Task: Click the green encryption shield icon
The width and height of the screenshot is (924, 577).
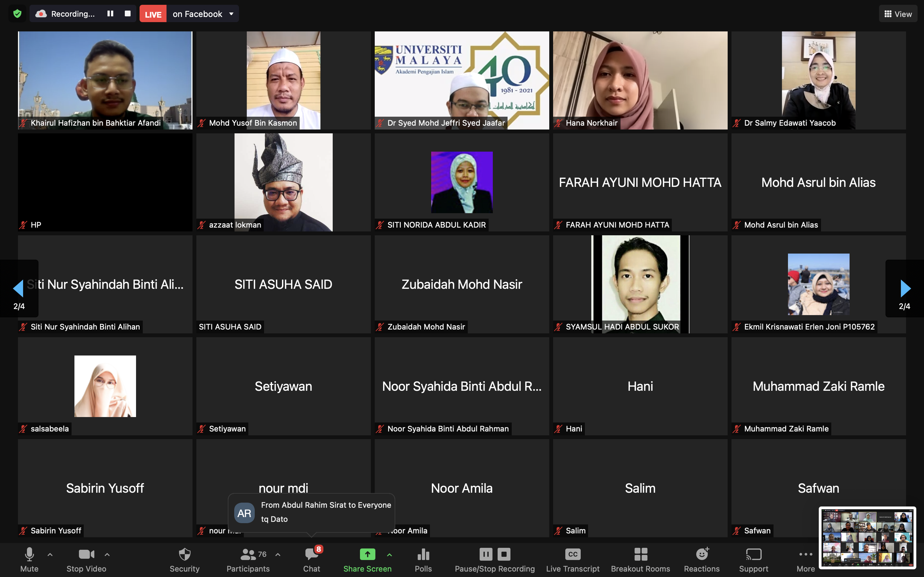Action: tap(17, 14)
